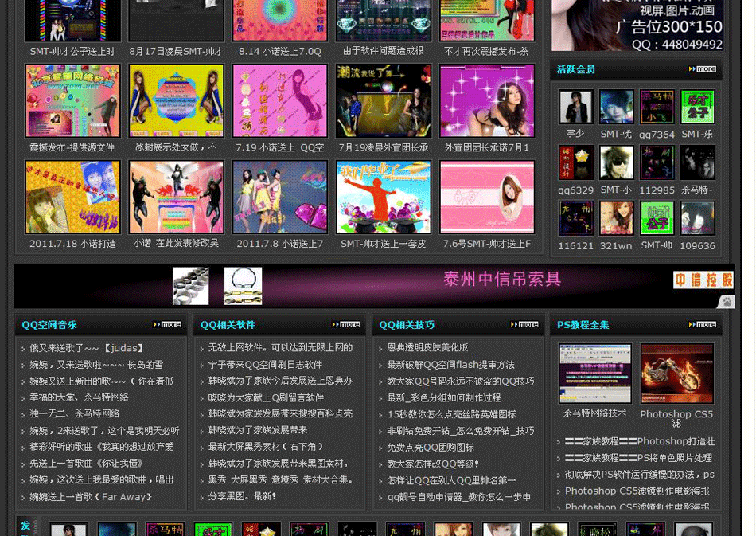Open music link 俄又来送歌了~~【judas】
Image resolution: width=756 pixels, height=536 pixels.
(87, 348)
